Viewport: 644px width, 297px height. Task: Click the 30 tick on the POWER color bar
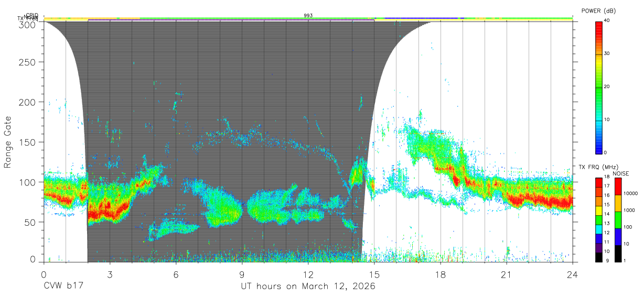click(608, 53)
